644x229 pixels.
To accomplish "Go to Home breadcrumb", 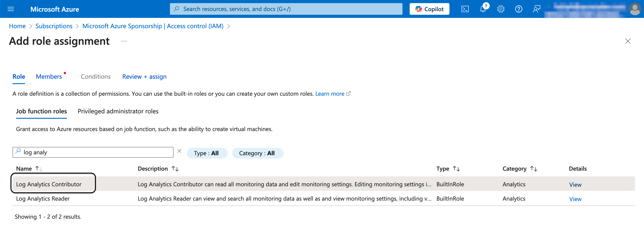I will [x=17, y=26].
